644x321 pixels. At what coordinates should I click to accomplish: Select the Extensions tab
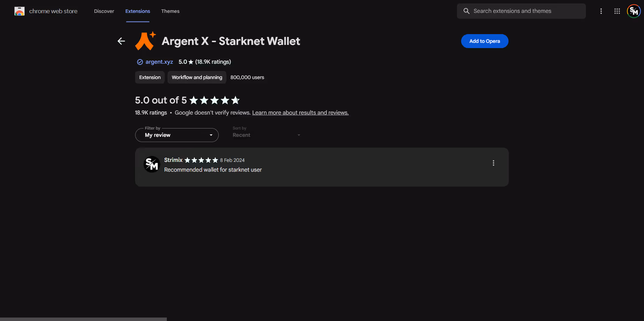[138, 11]
